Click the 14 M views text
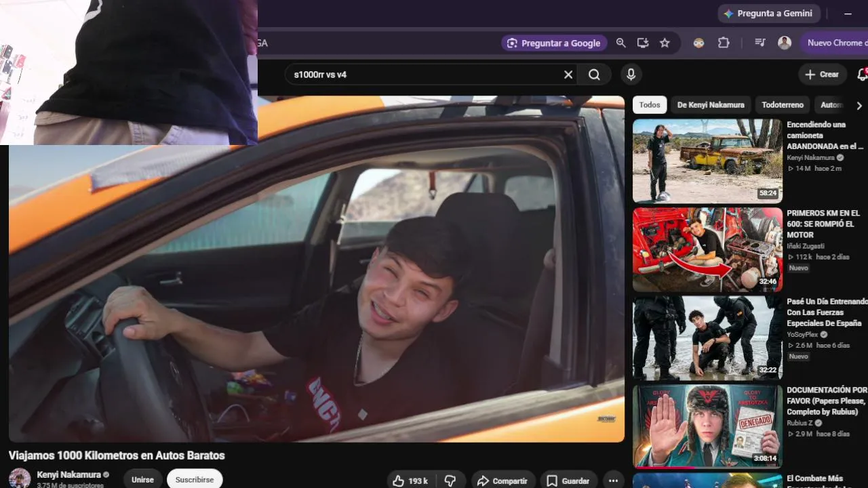The height and width of the screenshot is (488, 868). (x=803, y=168)
